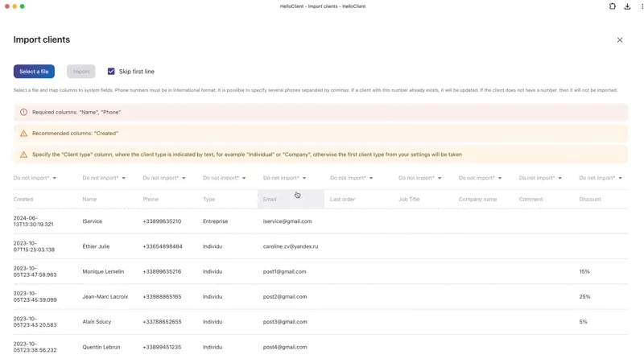The height and width of the screenshot is (359, 644).
Task: Click the Select a file button
Action: point(34,72)
